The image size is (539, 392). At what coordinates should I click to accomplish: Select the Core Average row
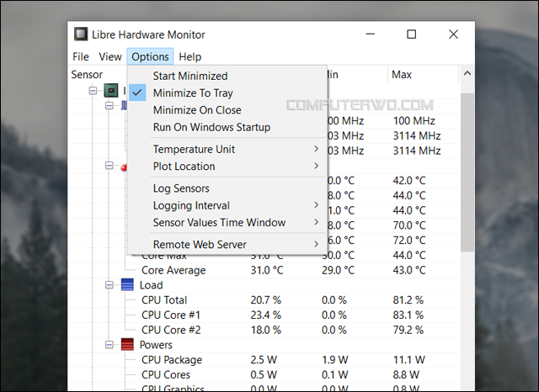point(264,271)
